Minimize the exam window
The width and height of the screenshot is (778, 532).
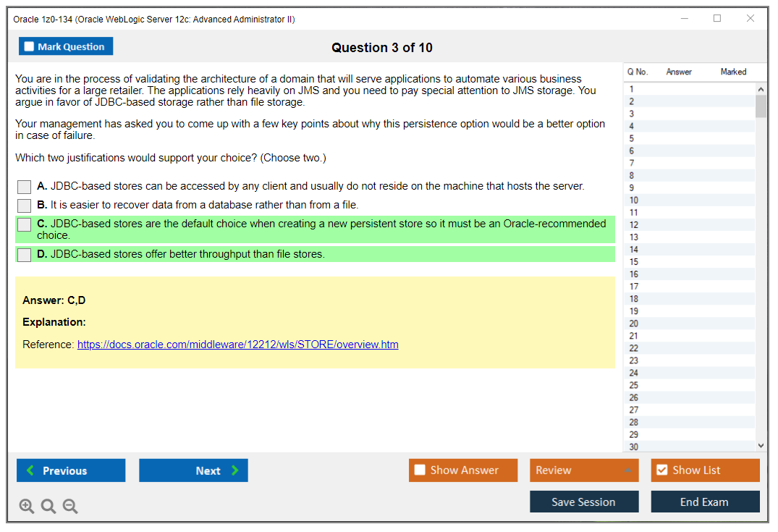coord(685,18)
